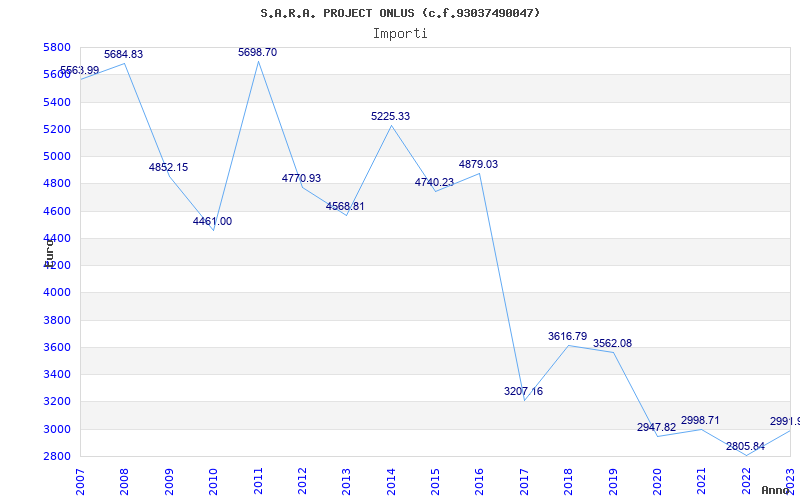Click y-axis value 4000
The image size is (800, 500).
point(58,293)
